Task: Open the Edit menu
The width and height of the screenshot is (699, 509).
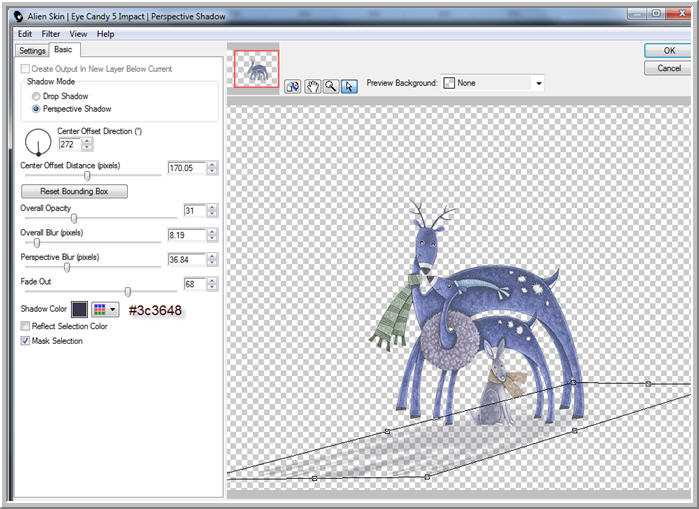Action: pos(25,34)
